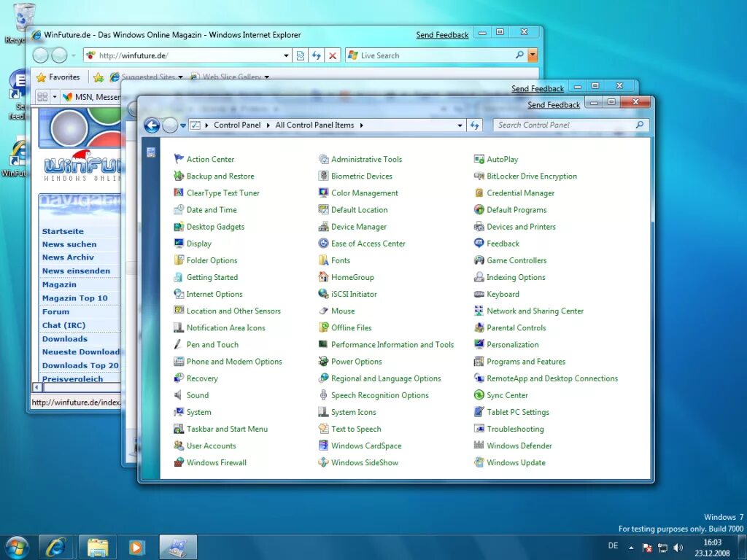Image resolution: width=747 pixels, height=560 pixels.
Task: Open the Speech Recognition Options microphone icon
Action: [323, 395]
